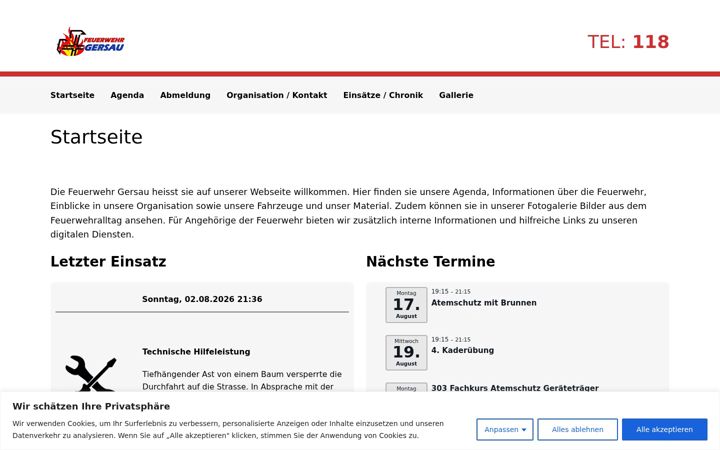
Task: Open the Agenda menu item
Action: click(x=127, y=95)
